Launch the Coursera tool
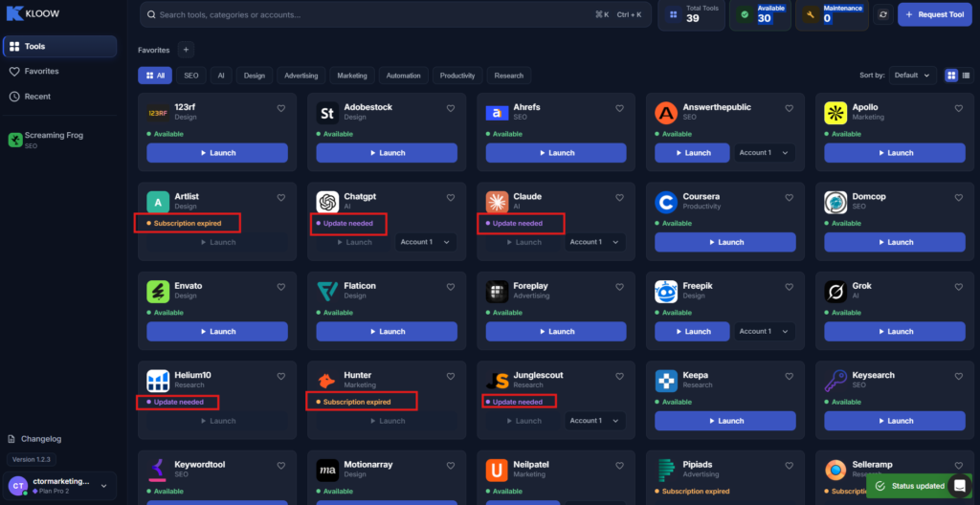The width and height of the screenshot is (980, 505). coord(725,242)
